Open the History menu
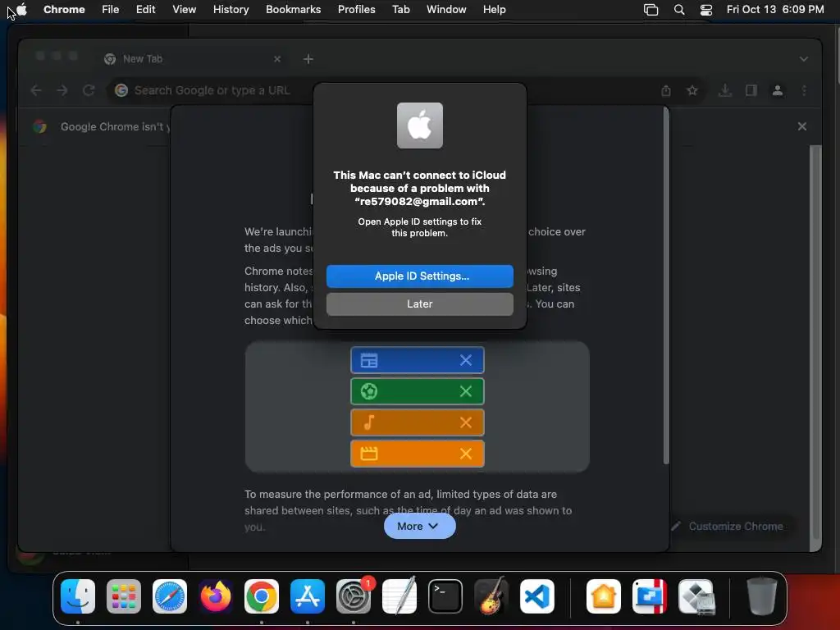 click(x=231, y=9)
